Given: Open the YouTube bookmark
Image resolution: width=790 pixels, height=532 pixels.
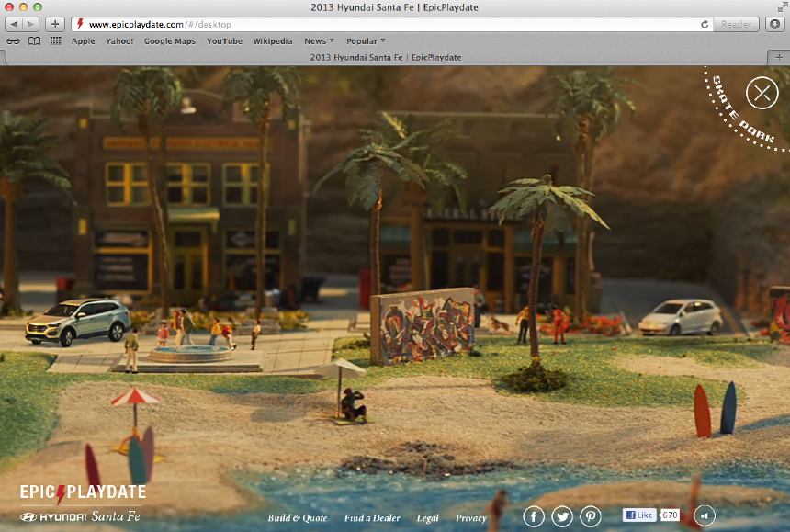Looking at the screenshot, I should tap(224, 41).
